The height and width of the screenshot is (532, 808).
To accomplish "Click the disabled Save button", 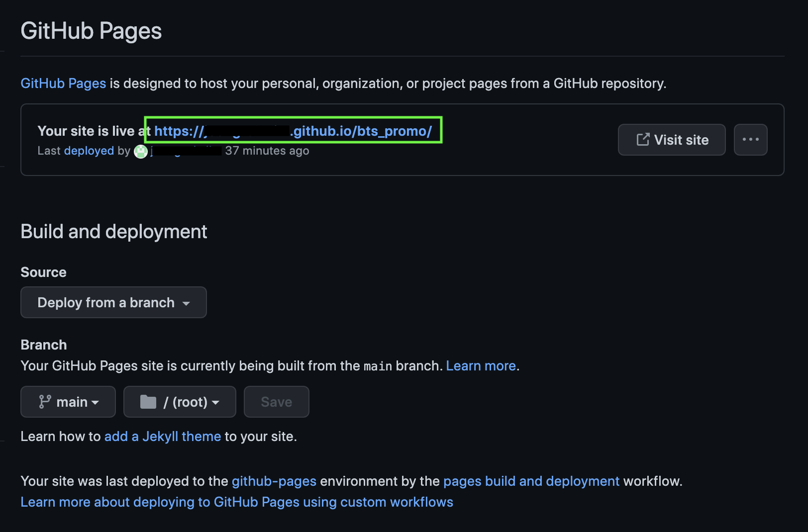I will click(x=276, y=402).
